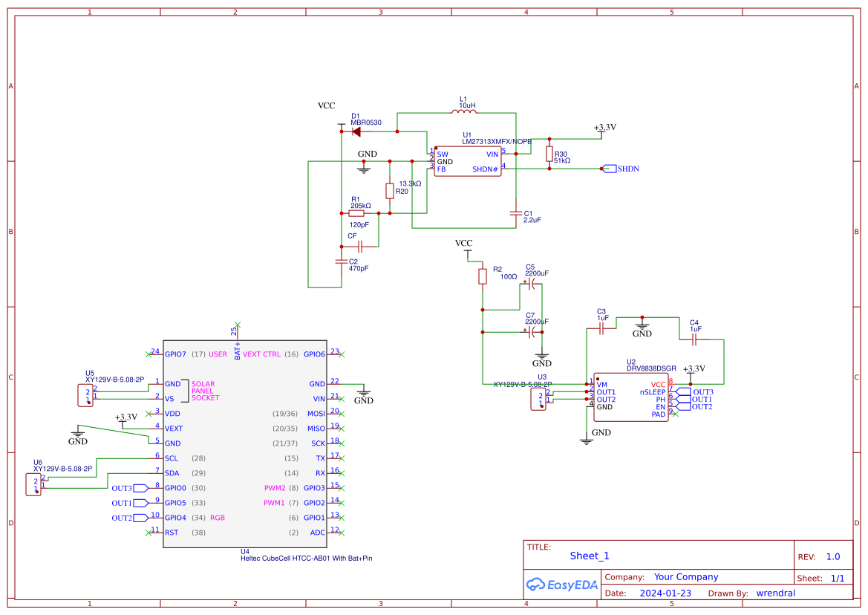Click the EasyEDA logo in title block

(x=561, y=585)
